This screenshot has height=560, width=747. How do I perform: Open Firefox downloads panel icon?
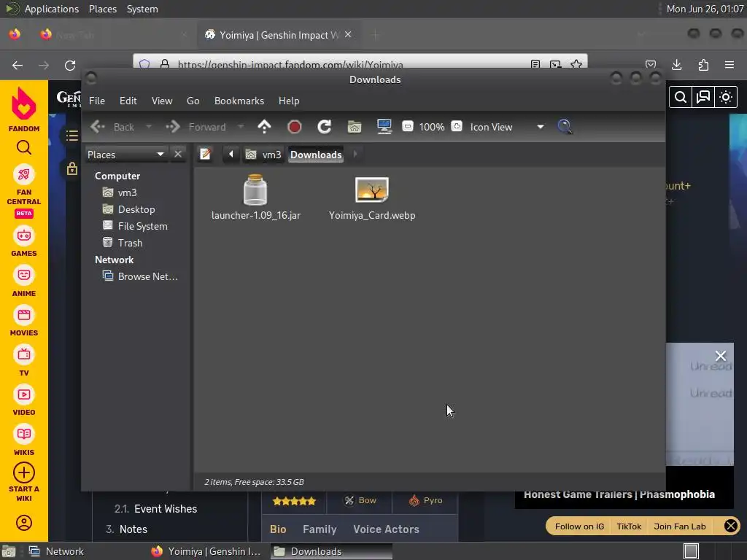click(x=676, y=65)
